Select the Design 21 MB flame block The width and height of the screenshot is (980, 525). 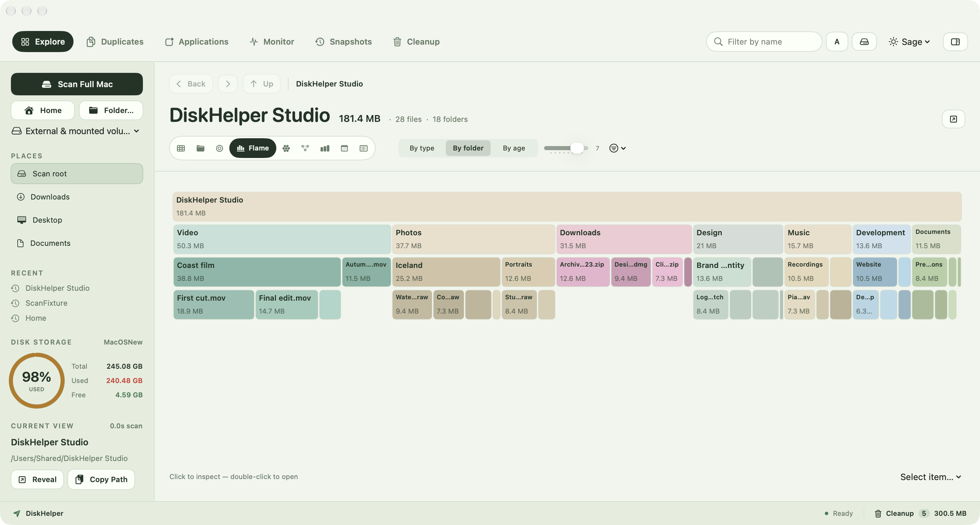[x=738, y=239]
